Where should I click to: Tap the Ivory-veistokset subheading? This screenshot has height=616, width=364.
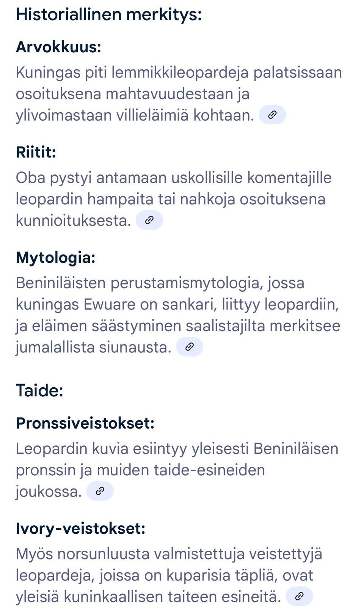(x=81, y=528)
